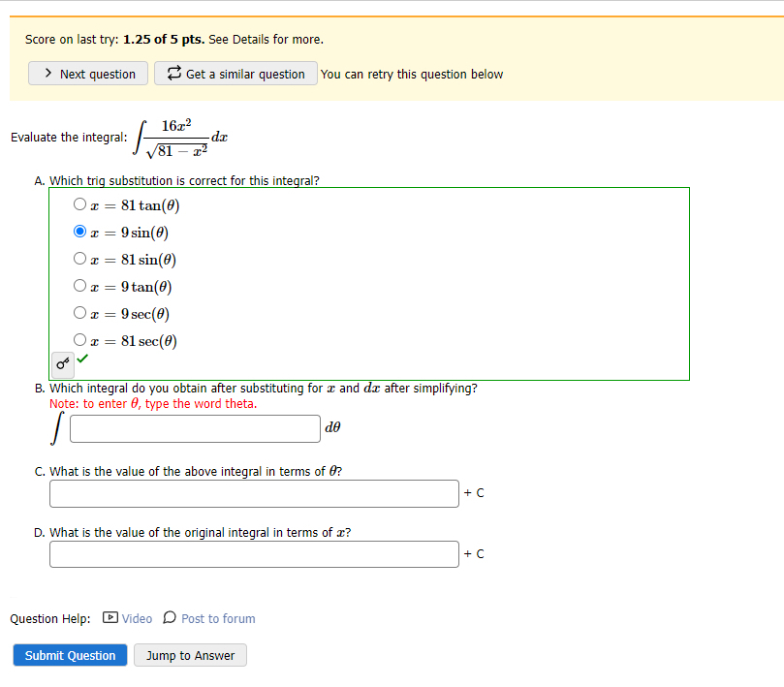
Task: Open the Video help link
Action: coord(136,618)
